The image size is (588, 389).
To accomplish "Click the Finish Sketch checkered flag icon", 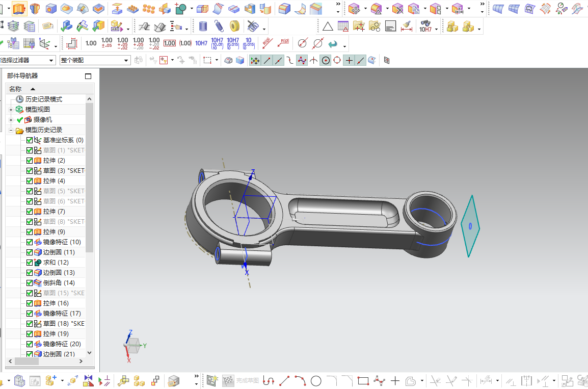I will pyautogui.click(x=228, y=381).
